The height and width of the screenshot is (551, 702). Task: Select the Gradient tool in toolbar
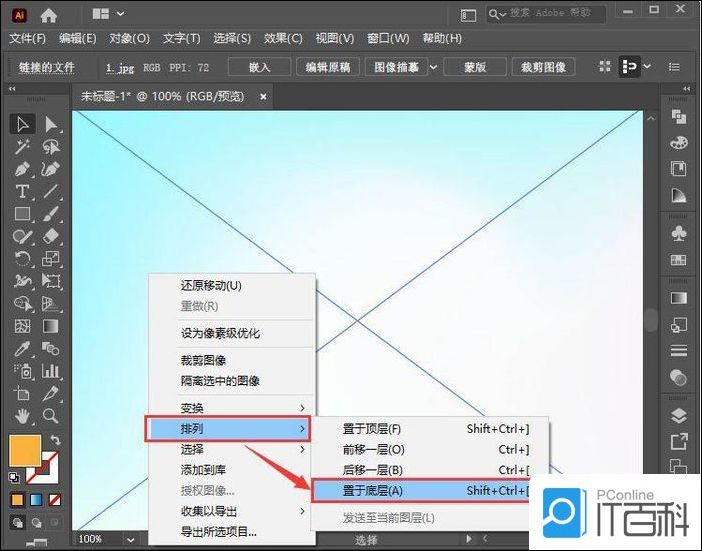pos(51,326)
